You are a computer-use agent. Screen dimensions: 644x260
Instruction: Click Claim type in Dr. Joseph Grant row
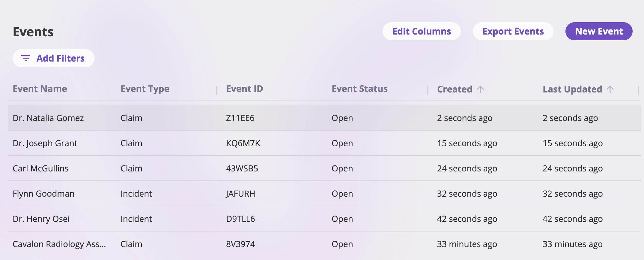pyautogui.click(x=131, y=143)
